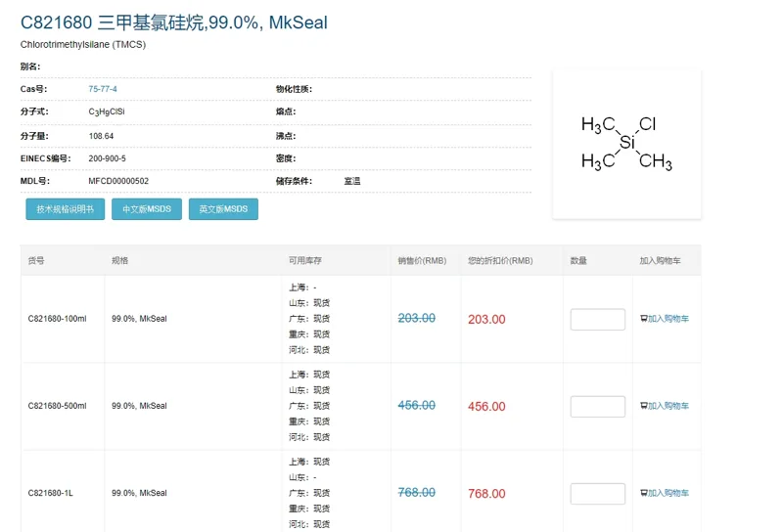Click the 物化性质 label
The image size is (783, 532).
(x=294, y=89)
